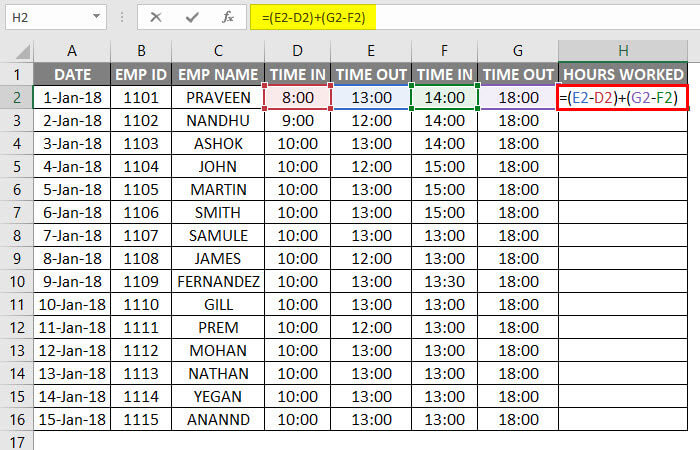700x450 pixels.
Task: Open the Insert Function fx dialog
Action: coord(228,17)
